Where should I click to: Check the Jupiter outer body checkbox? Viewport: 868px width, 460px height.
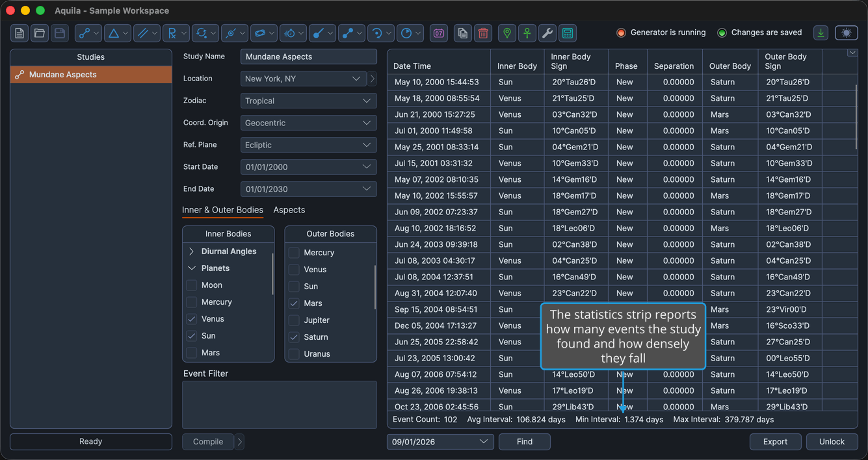294,320
